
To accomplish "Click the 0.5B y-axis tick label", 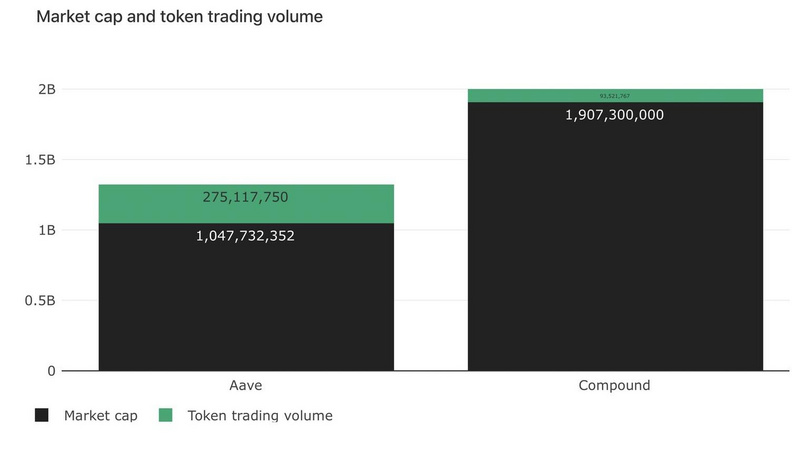I will (40, 300).
